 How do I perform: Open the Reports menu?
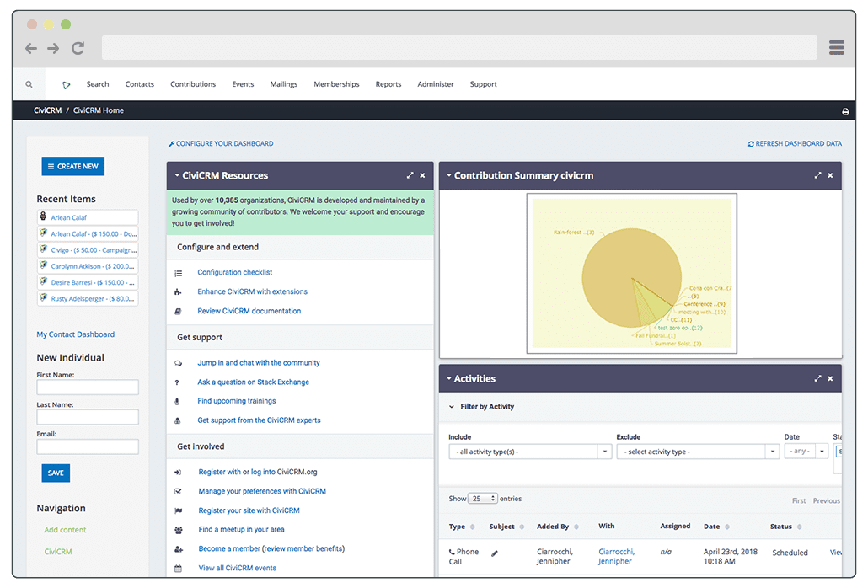[388, 83]
